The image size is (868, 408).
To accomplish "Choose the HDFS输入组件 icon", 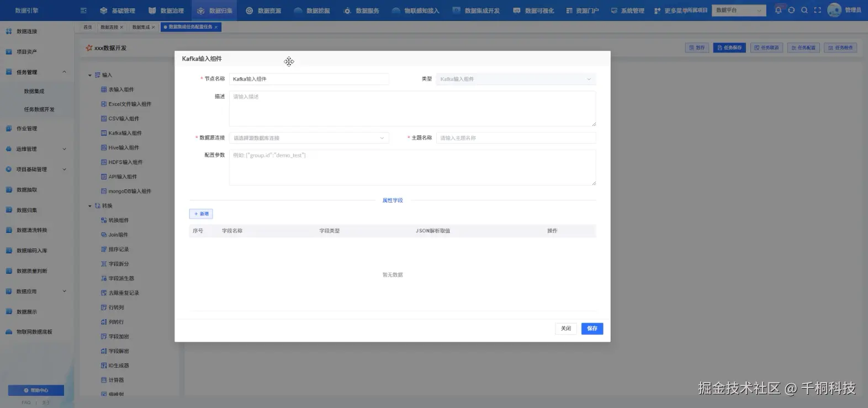I will [x=104, y=162].
